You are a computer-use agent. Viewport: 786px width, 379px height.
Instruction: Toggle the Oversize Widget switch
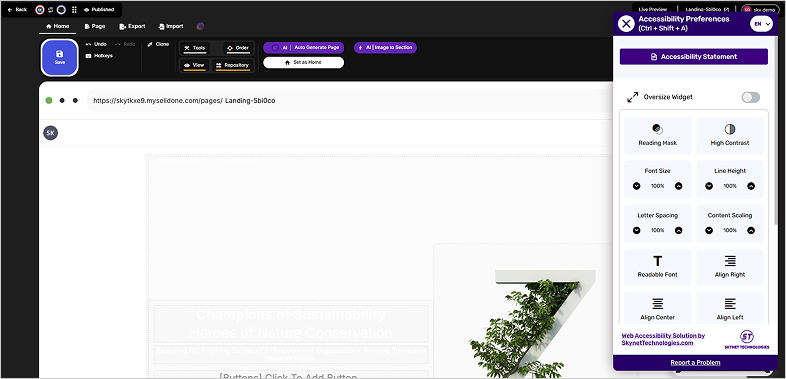pyautogui.click(x=750, y=97)
